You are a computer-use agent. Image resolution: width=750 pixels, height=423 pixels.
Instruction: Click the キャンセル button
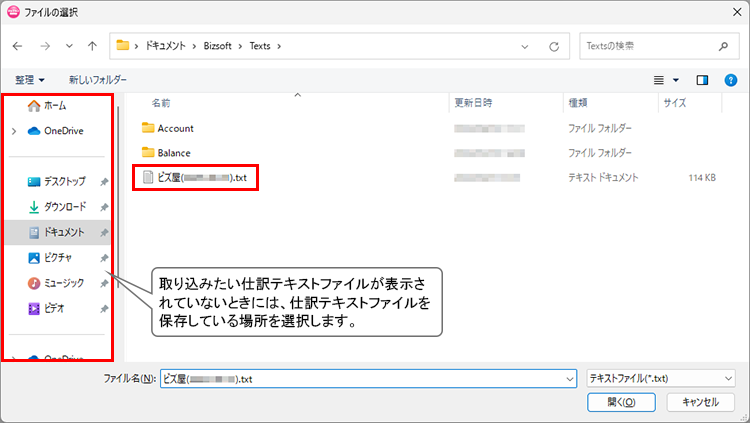(x=700, y=401)
